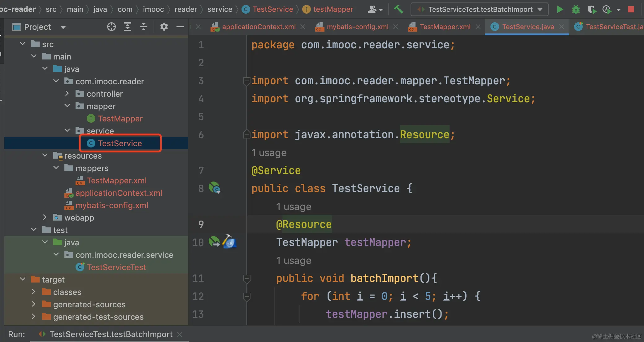Toggle fold marker on for loop line
This screenshot has height=342, width=644.
coord(246,296)
